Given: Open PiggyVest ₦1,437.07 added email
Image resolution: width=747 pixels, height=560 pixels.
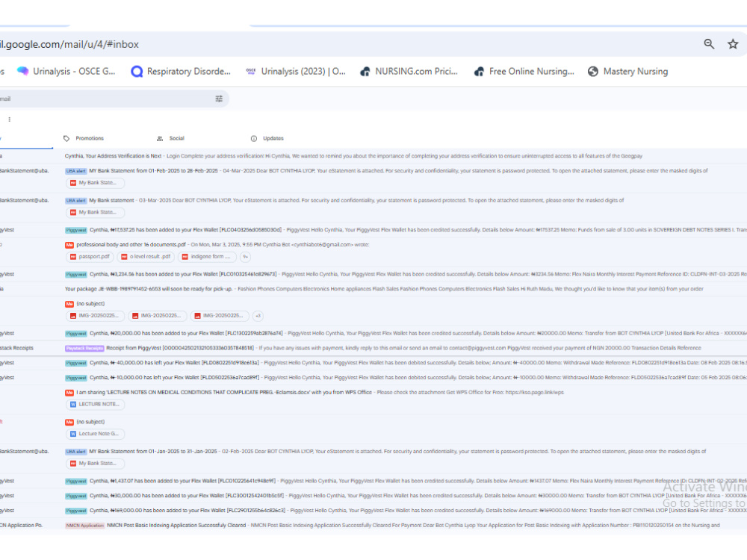Looking at the screenshot, I should click(x=373, y=481).
